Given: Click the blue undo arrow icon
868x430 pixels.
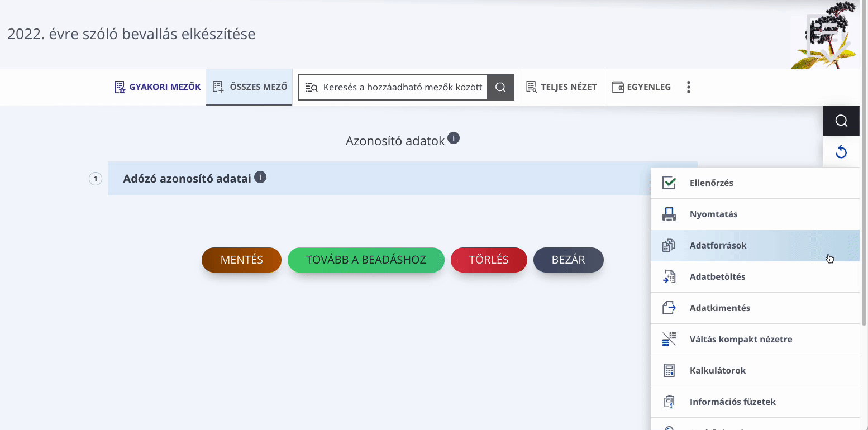Looking at the screenshot, I should click(841, 151).
